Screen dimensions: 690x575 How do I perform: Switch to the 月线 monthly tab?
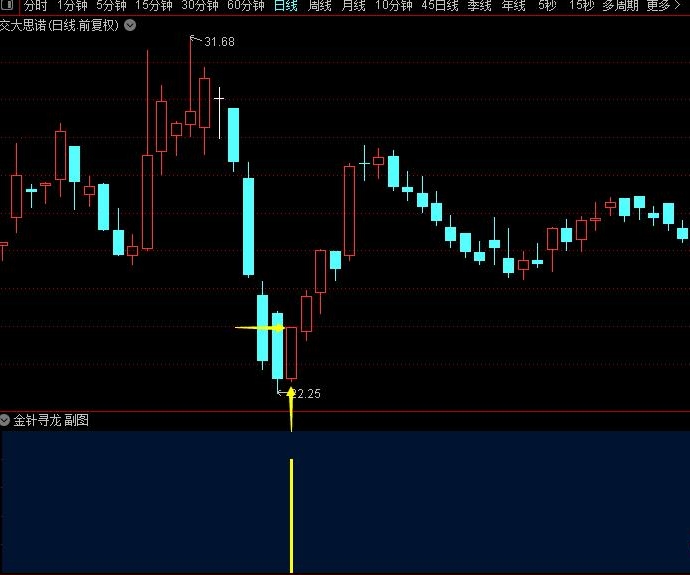354,6
